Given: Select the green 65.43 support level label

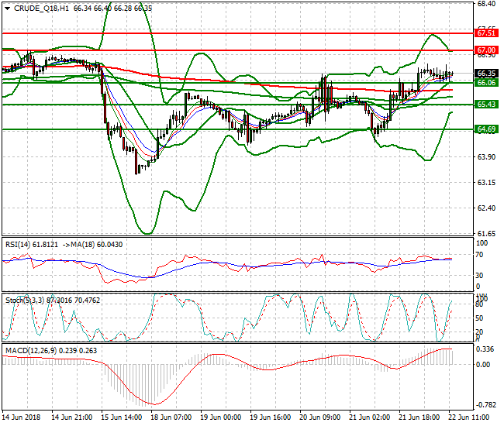Looking at the screenshot, I should pos(486,104).
